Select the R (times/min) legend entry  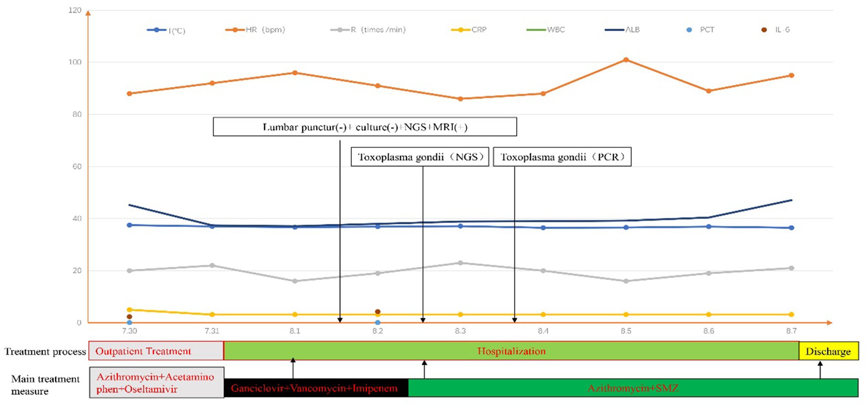(368, 30)
